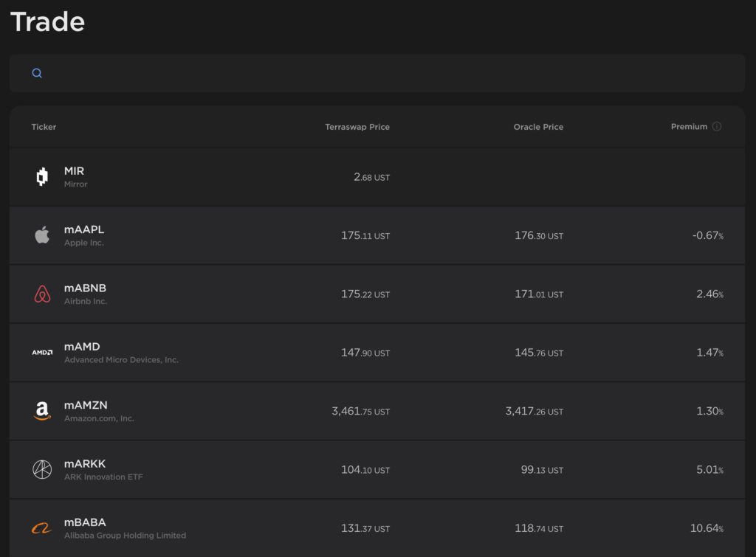Click the Ticker column header
Image resolution: width=756 pixels, height=557 pixels.
coord(44,127)
